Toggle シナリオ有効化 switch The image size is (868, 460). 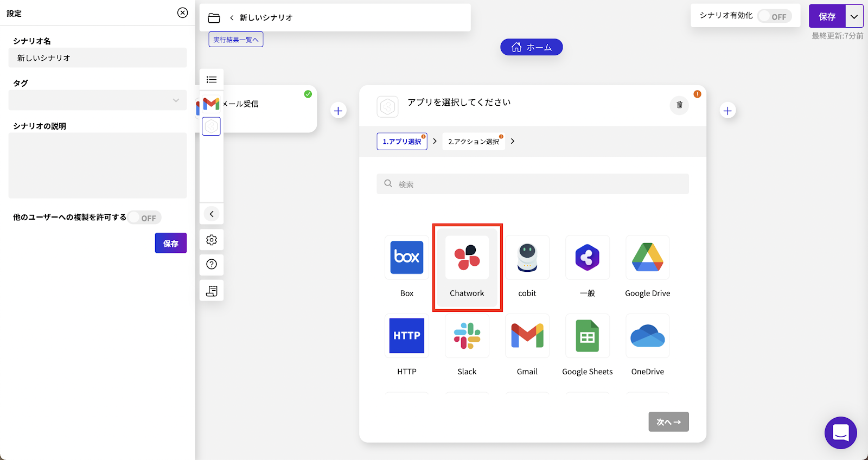(x=774, y=16)
